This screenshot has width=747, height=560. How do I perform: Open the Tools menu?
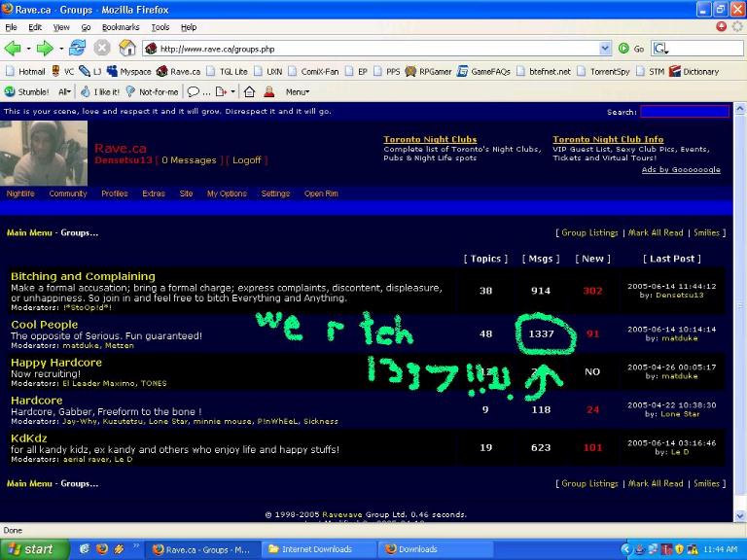pyautogui.click(x=160, y=27)
